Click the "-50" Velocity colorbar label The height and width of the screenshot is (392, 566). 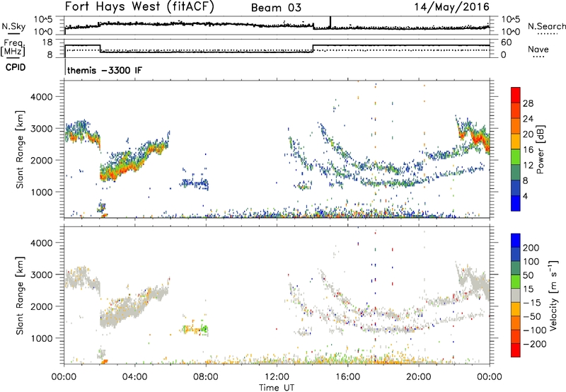point(532,316)
